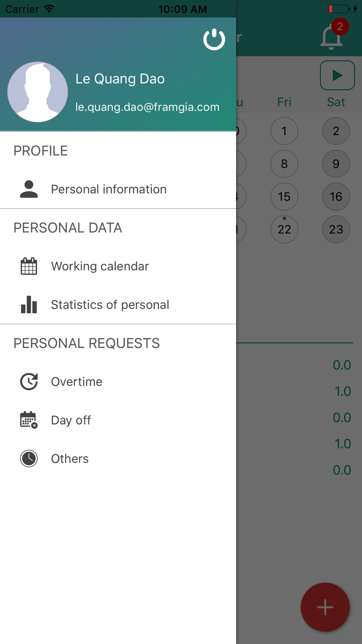Click the next month arrow button
The height and width of the screenshot is (644, 362).
(x=337, y=75)
